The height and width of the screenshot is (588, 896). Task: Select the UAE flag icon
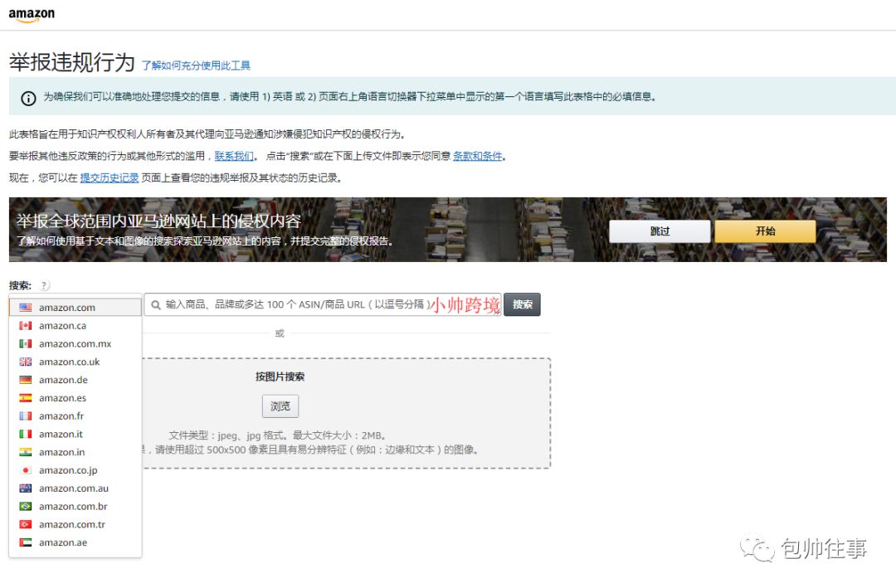coord(25,543)
